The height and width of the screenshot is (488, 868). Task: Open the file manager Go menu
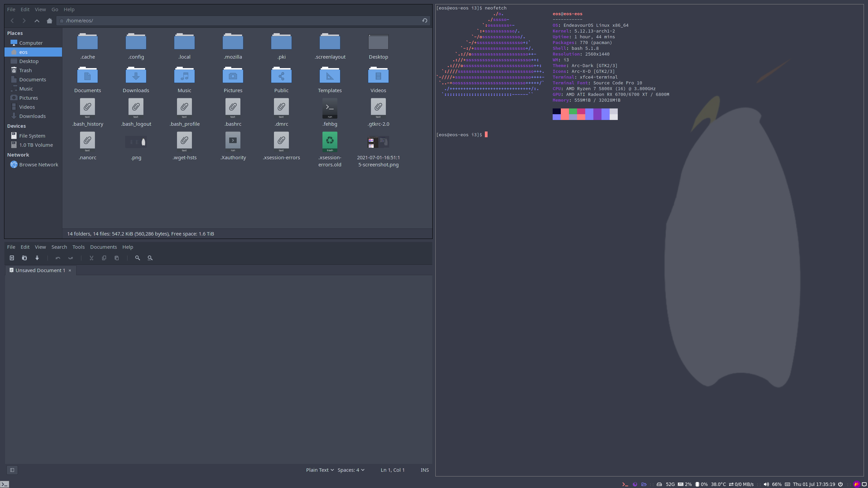(55, 9)
